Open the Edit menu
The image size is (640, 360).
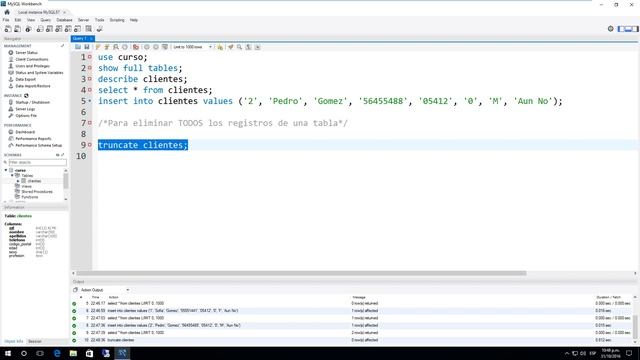click(x=18, y=20)
